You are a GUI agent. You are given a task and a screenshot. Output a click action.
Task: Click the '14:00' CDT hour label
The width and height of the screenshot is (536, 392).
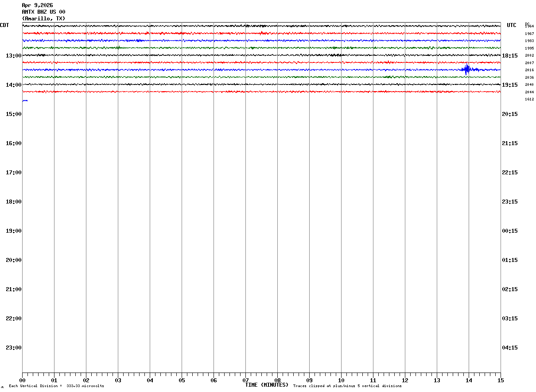pos(14,85)
